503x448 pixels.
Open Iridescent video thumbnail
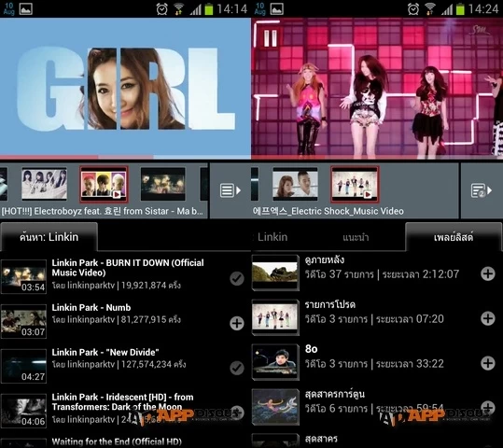pos(23,411)
